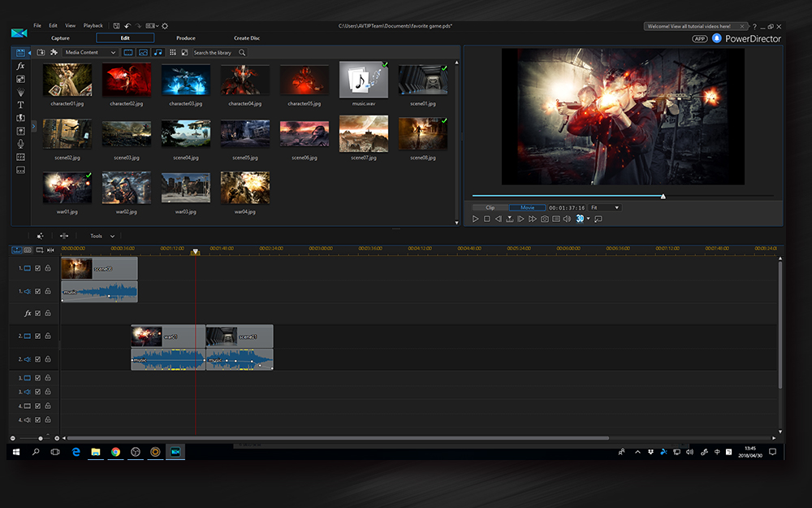Take a snapshot with camera icon
Screen dimensions: 812x508
click(x=544, y=219)
